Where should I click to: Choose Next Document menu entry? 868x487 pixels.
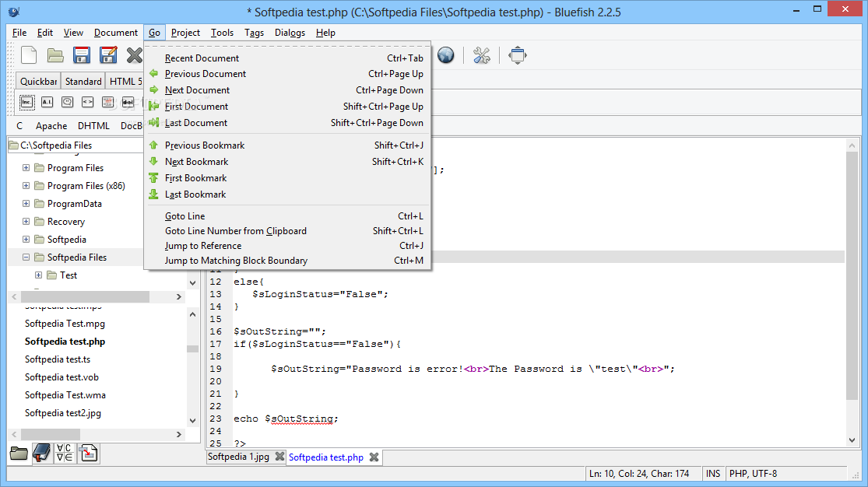click(287, 90)
